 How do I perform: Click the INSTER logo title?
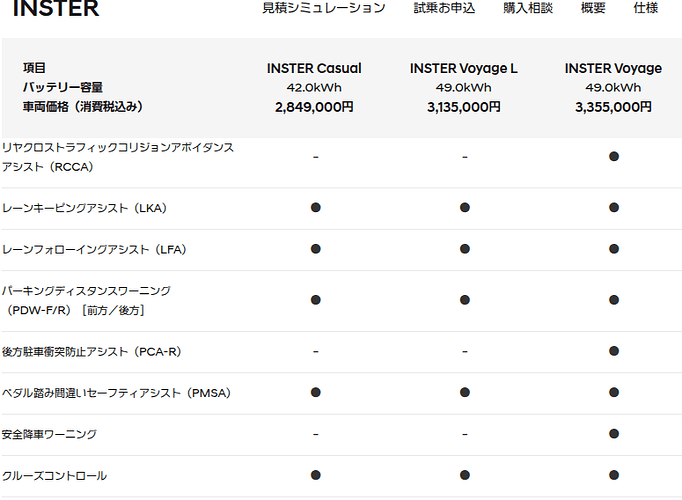(x=56, y=9)
